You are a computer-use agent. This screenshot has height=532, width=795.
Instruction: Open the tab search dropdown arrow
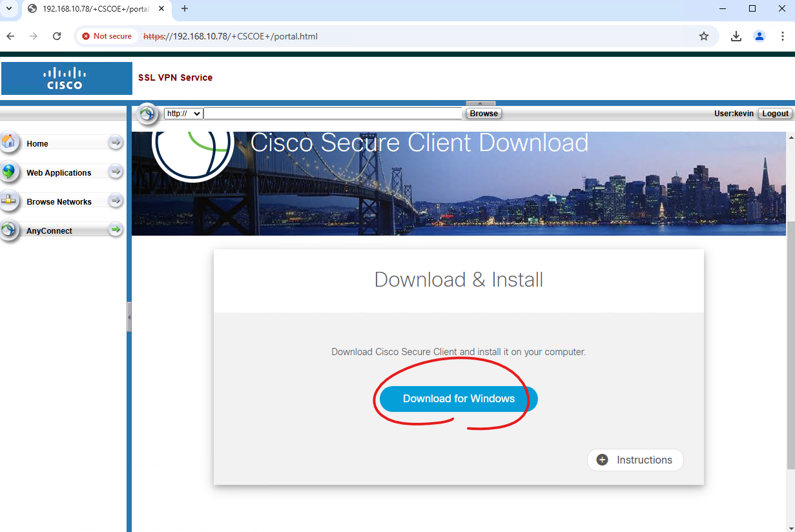[9, 8]
